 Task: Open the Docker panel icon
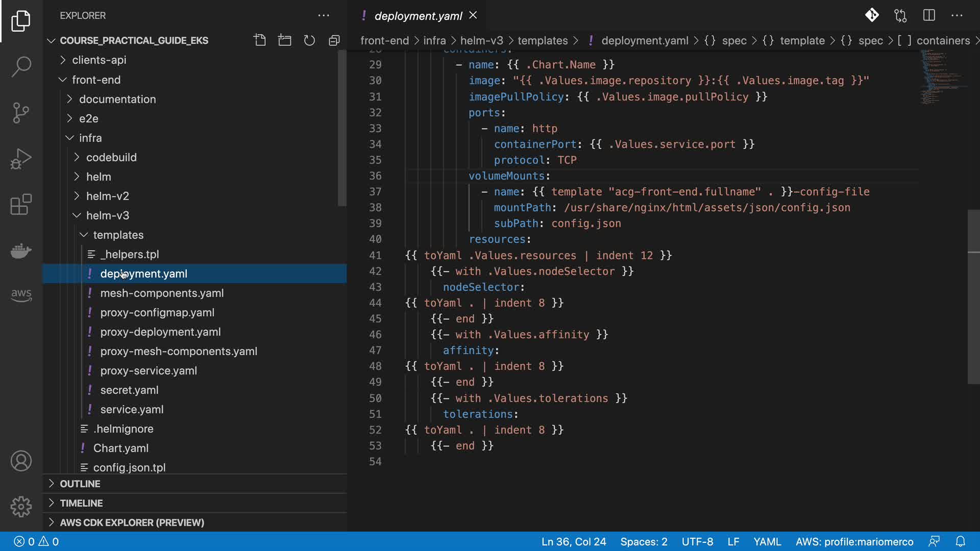21,251
